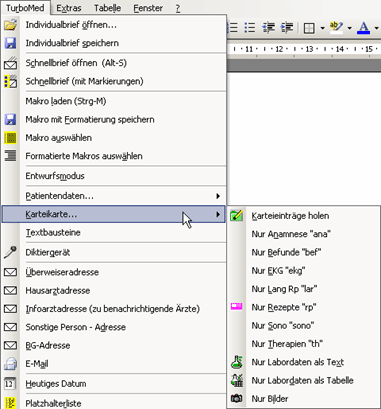Click the font color A button
The image size is (381, 409).
click(x=363, y=28)
